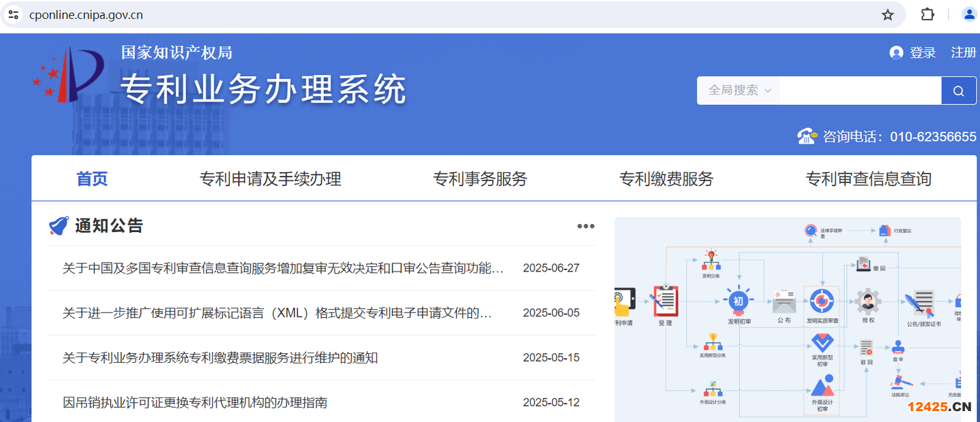Click the telephone consultation icon
Image resolution: width=980 pixels, height=422 pixels.
[807, 136]
